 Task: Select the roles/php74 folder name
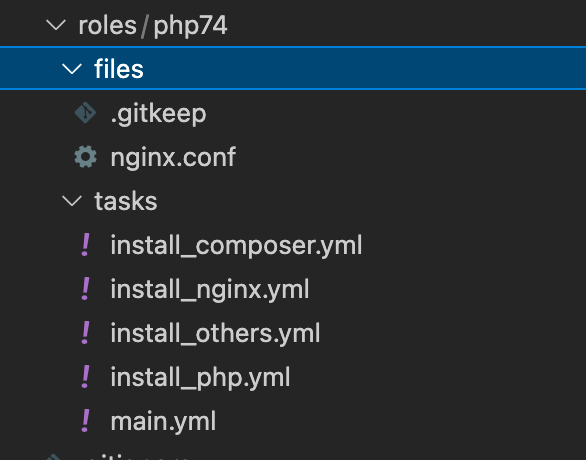pos(152,26)
